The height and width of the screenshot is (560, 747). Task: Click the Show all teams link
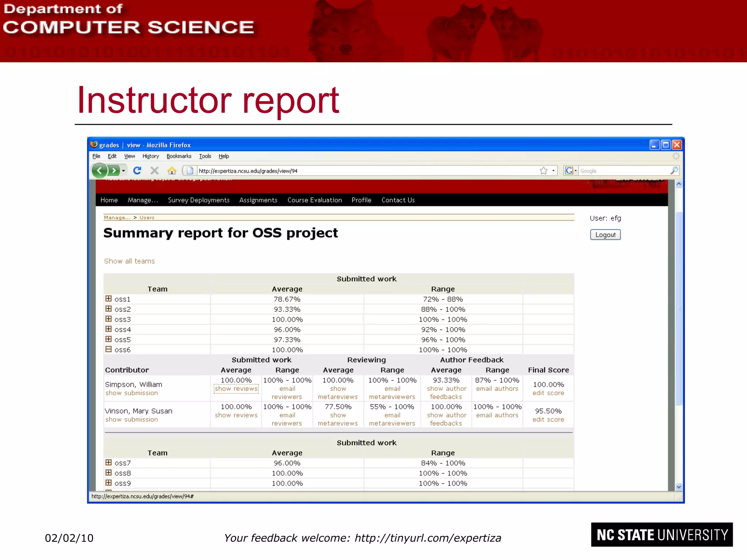(x=129, y=261)
